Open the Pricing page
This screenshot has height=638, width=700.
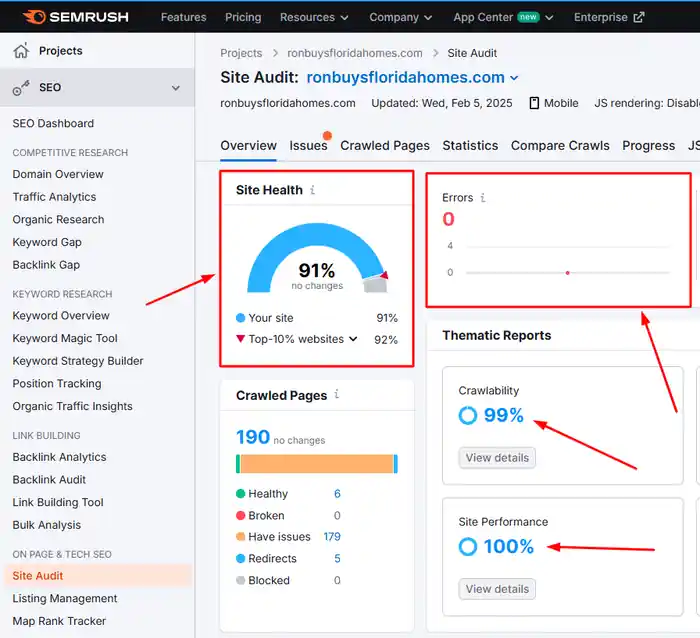(243, 17)
